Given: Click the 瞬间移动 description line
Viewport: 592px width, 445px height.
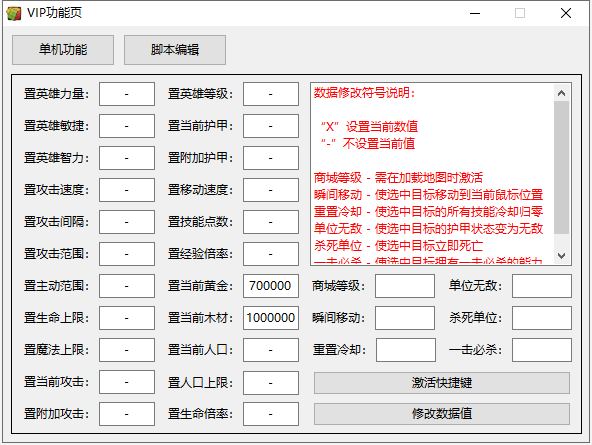Looking at the screenshot, I should (x=429, y=195).
